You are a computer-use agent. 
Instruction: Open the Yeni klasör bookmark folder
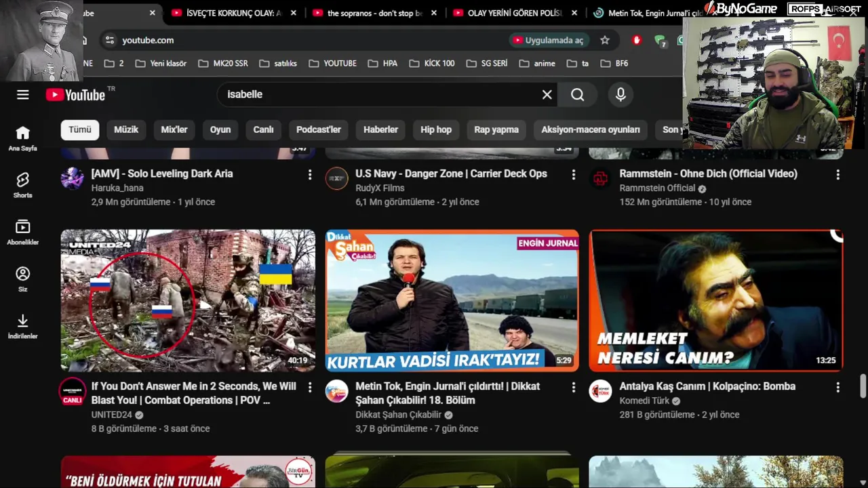(x=161, y=63)
